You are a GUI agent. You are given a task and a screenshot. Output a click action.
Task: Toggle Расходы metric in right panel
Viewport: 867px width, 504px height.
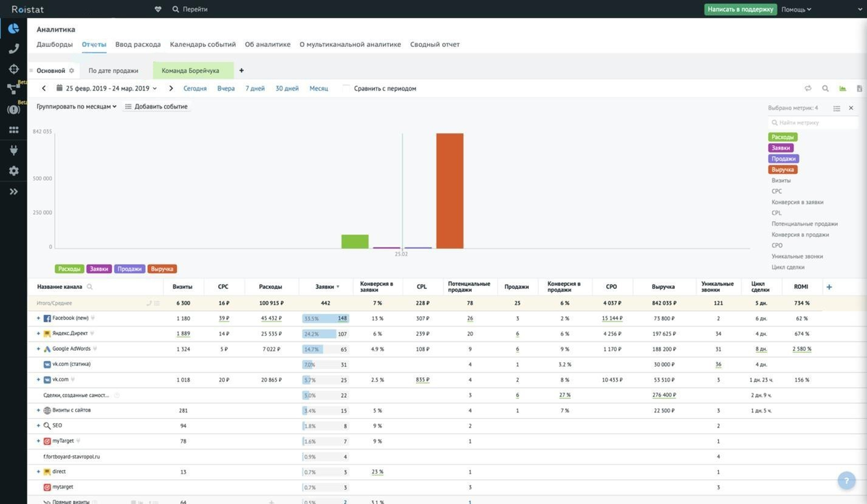(783, 137)
